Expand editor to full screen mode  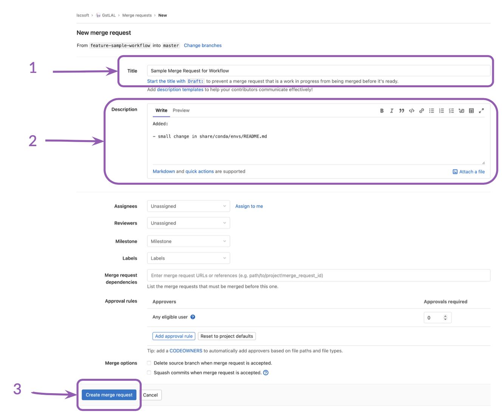tap(481, 111)
